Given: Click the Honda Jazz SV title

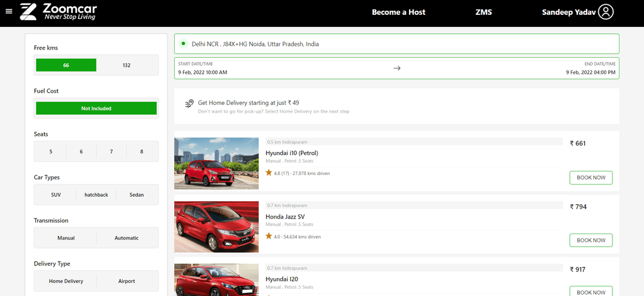Looking at the screenshot, I should pos(285,216).
